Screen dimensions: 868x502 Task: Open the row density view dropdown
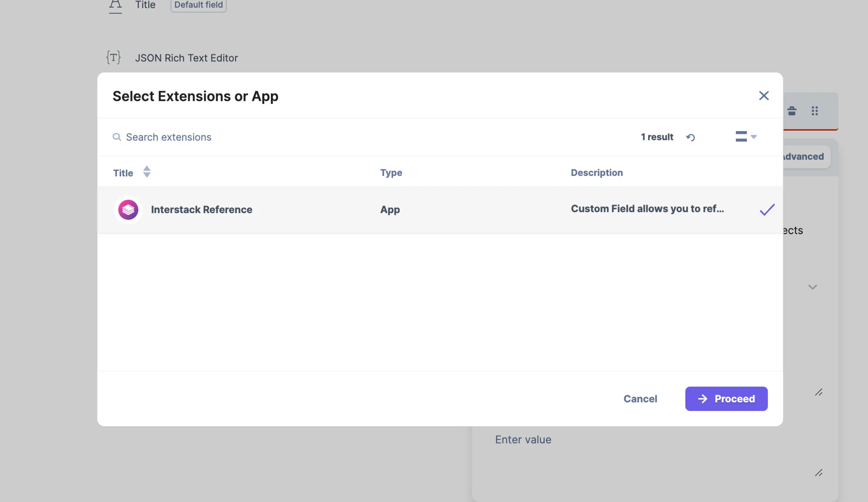[746, 137]
